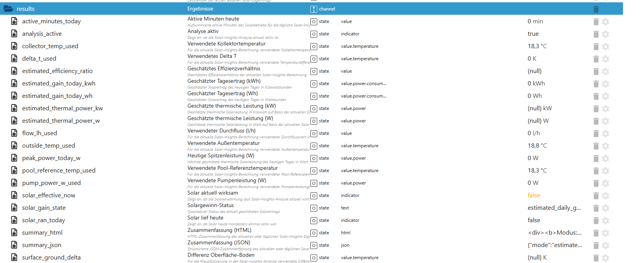Click file icon of solar_ran_today
The image size is (644, 263).
[14, 220]
